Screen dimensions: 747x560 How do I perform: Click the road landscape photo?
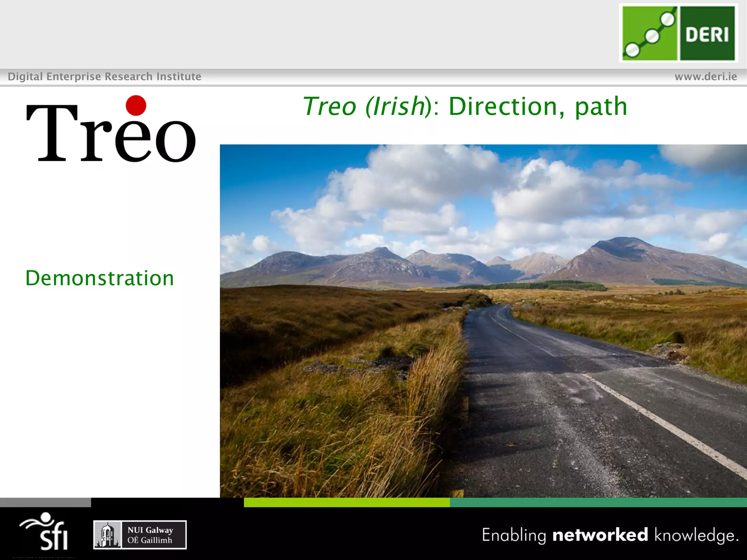coord(483,321)
